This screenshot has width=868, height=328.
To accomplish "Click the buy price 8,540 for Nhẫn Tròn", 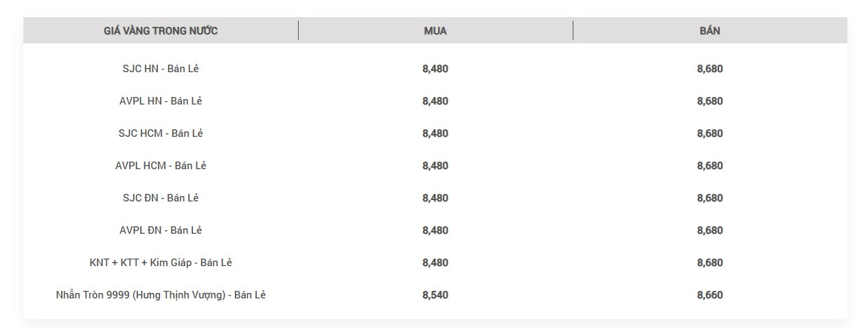I will pyautogui.click(x=435, y=295).
